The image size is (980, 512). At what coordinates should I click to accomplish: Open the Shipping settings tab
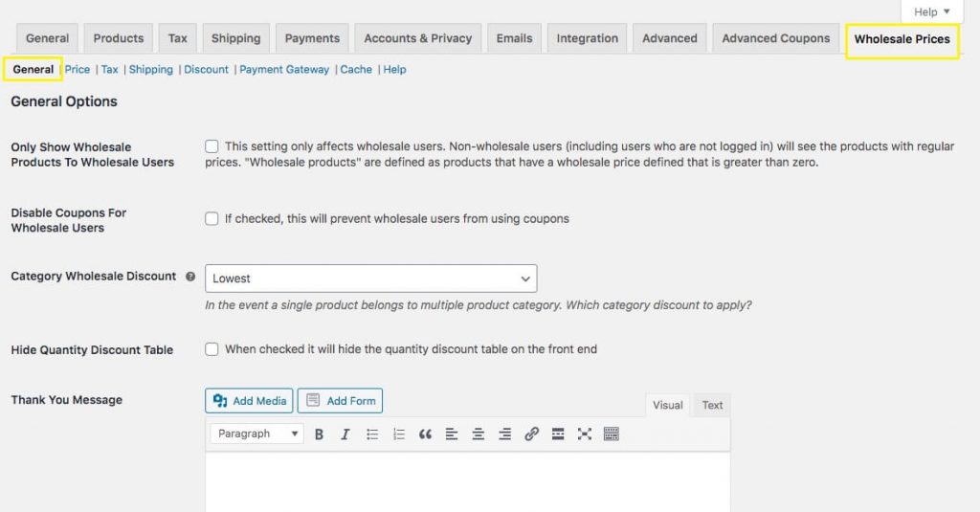click(x=235, y=38)
